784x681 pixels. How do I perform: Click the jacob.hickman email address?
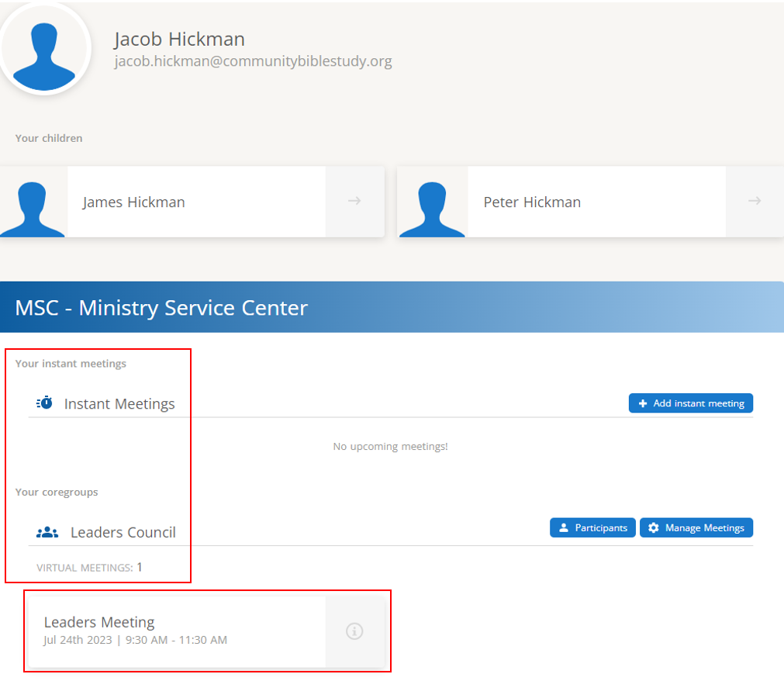click(x=253, y=61)
